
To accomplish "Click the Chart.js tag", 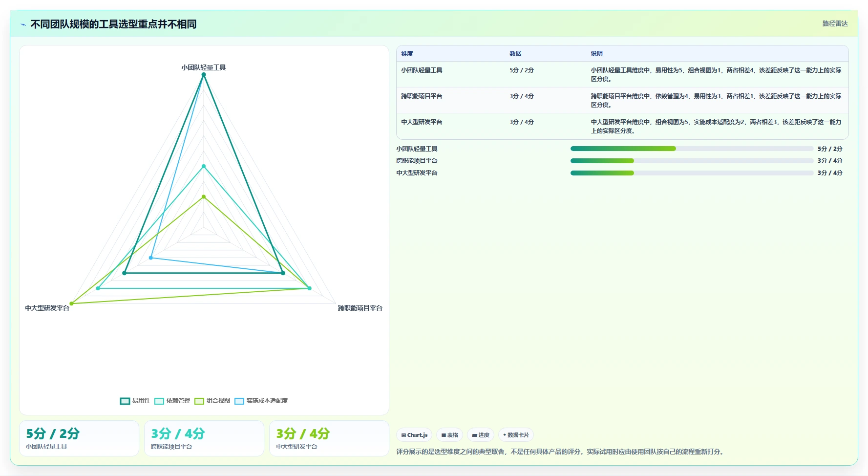I will [x=414, y=435].
